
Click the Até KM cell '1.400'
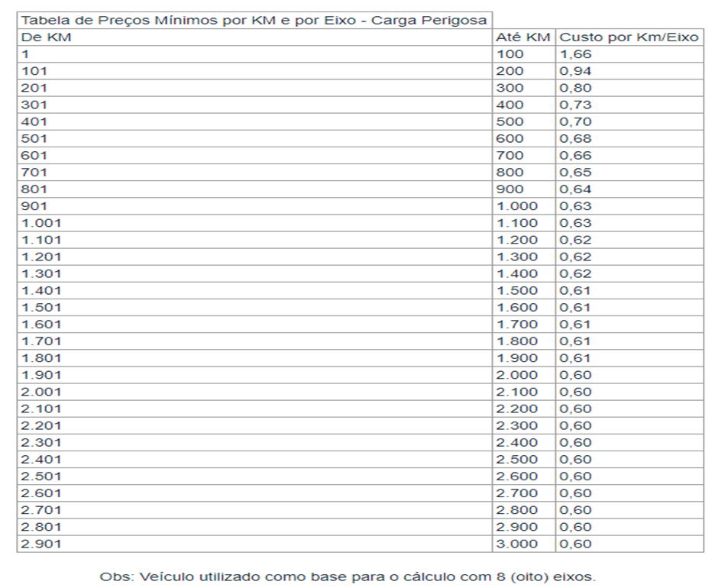(524, 274)
